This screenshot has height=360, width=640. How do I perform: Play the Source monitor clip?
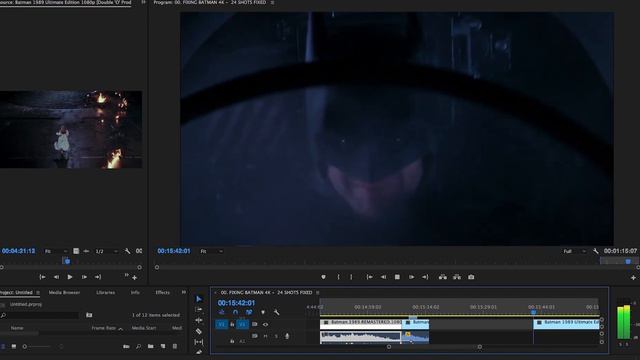tap(70, 277)
